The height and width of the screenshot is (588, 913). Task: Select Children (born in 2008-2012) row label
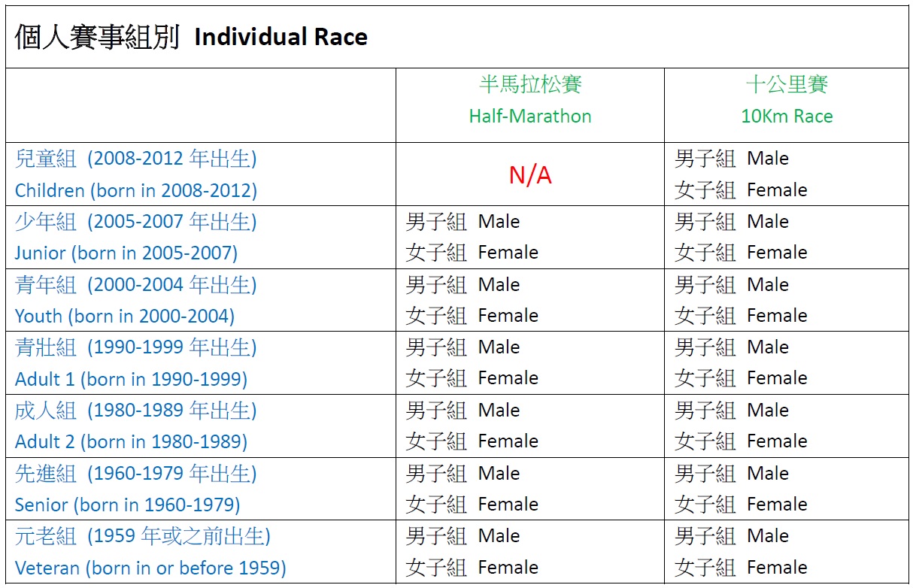(136, 190)
